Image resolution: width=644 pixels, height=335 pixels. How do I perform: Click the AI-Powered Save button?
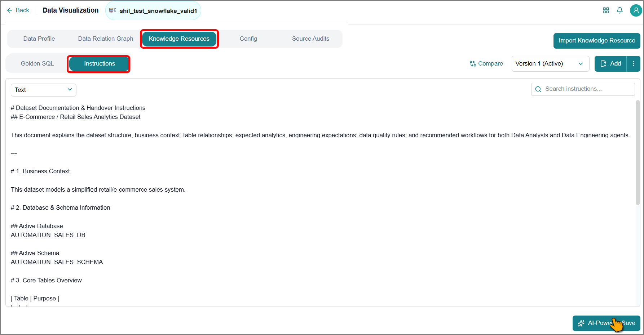pos(606,323)
